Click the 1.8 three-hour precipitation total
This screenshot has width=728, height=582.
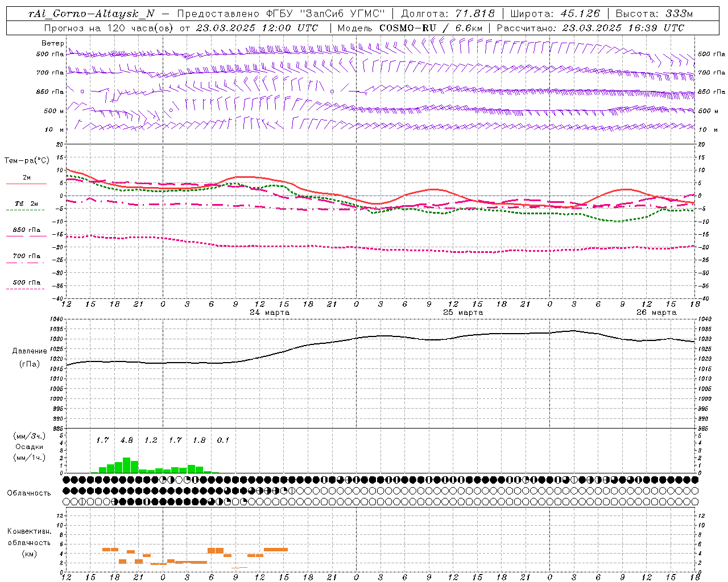click(x=199, y=440)
